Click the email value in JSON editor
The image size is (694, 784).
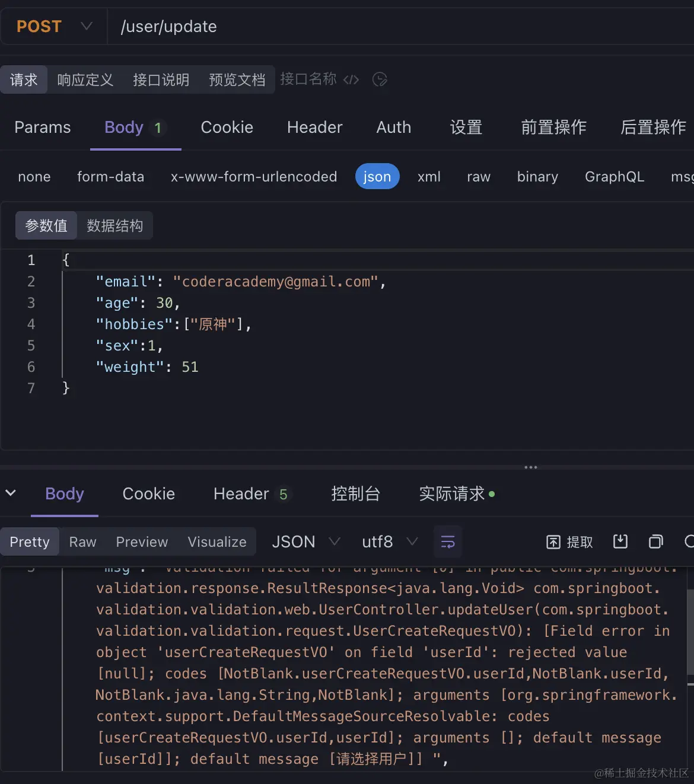[x=275, y=282]
